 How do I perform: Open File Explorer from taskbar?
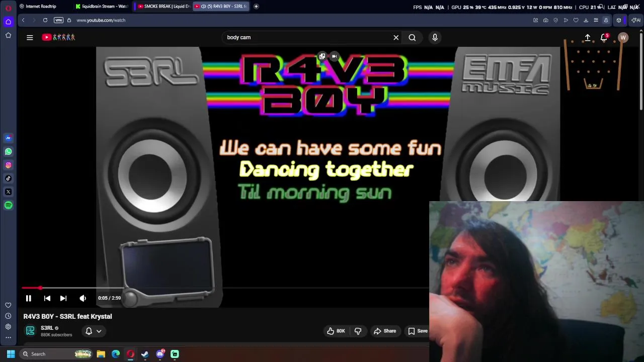[x=101, y=354]
